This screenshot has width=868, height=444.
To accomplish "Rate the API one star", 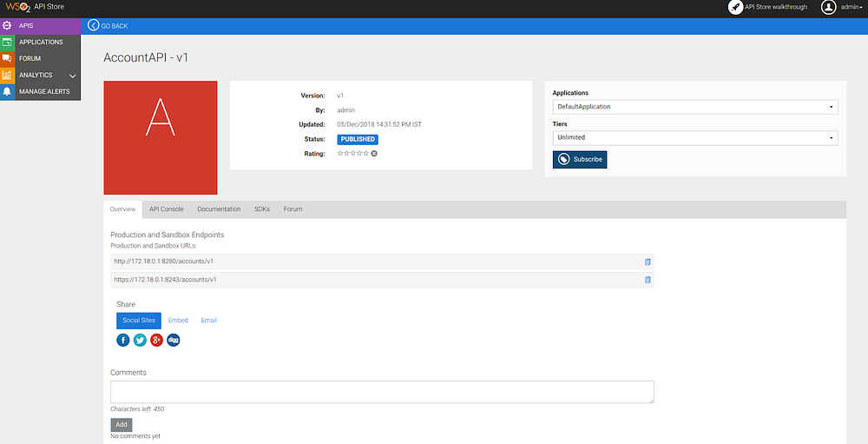I will [340, 154].
